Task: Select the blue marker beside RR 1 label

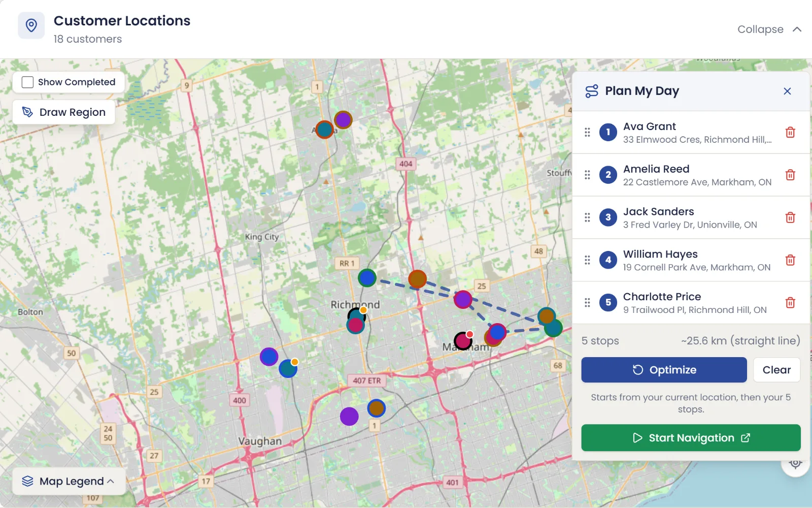Action: [x=367, y=278]
